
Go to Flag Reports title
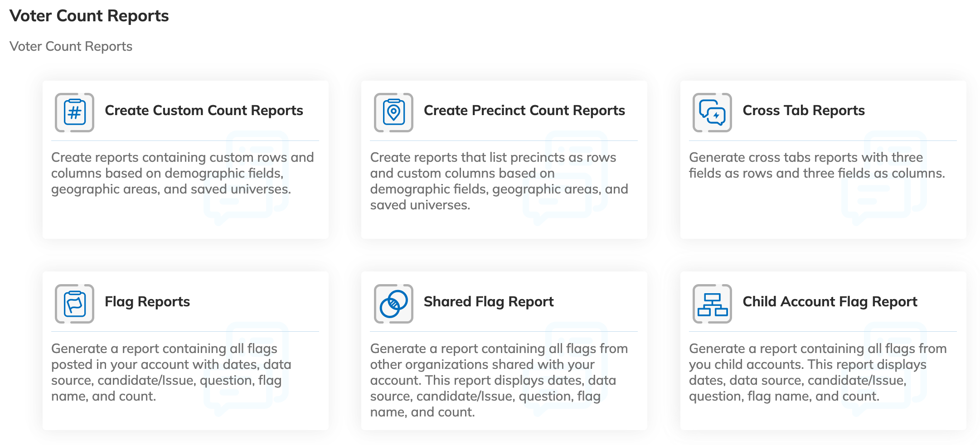pyautogui.click(x=147, y=302)
